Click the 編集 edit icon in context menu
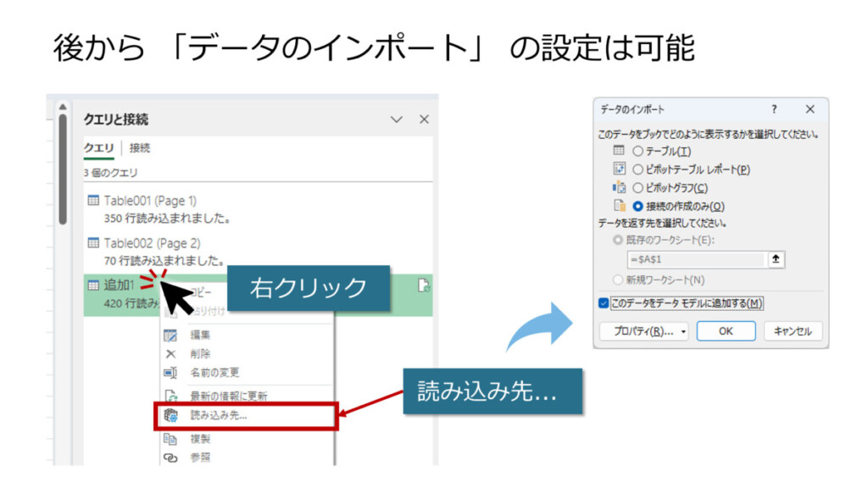Image resolution: width=868 pixels, height=488 pixels. 170,335
